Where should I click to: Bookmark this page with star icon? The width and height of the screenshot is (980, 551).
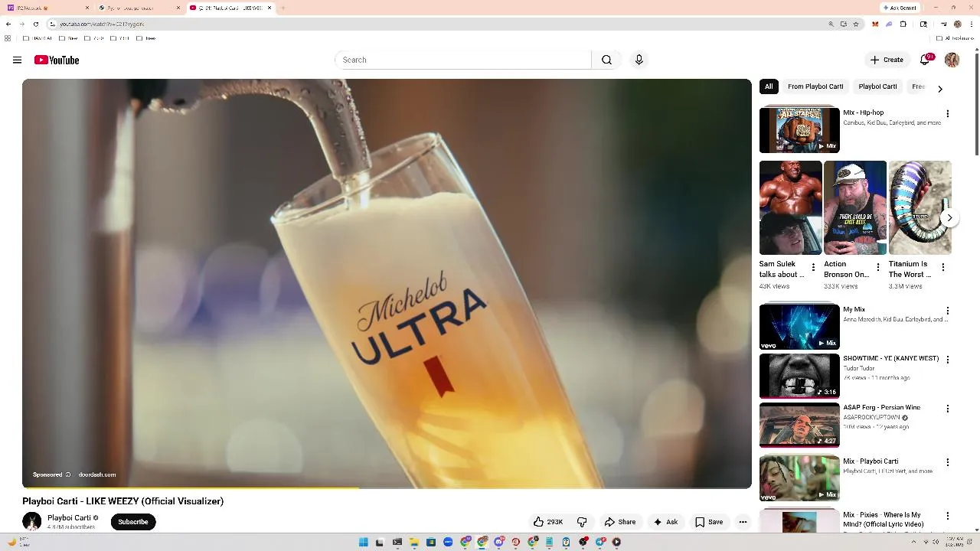pos(855,24)
